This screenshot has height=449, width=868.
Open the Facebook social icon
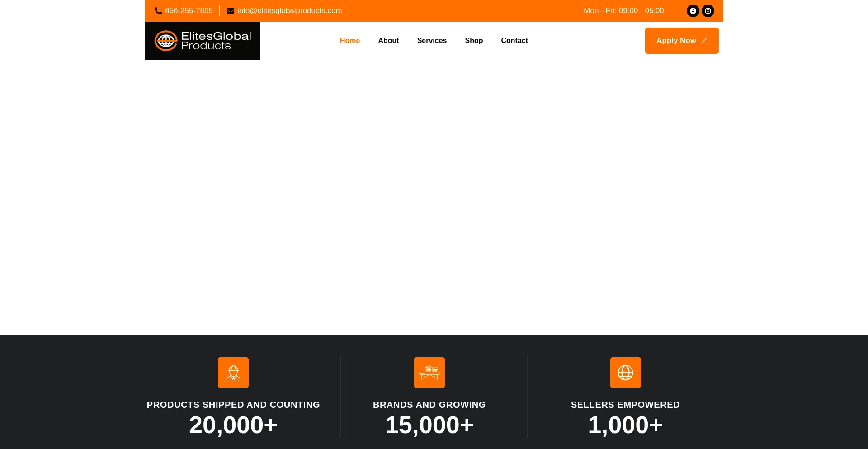693,11
